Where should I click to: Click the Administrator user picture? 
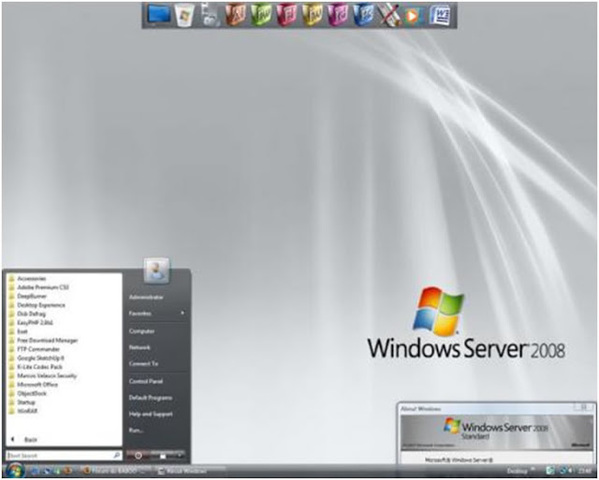tap(157, 271)
